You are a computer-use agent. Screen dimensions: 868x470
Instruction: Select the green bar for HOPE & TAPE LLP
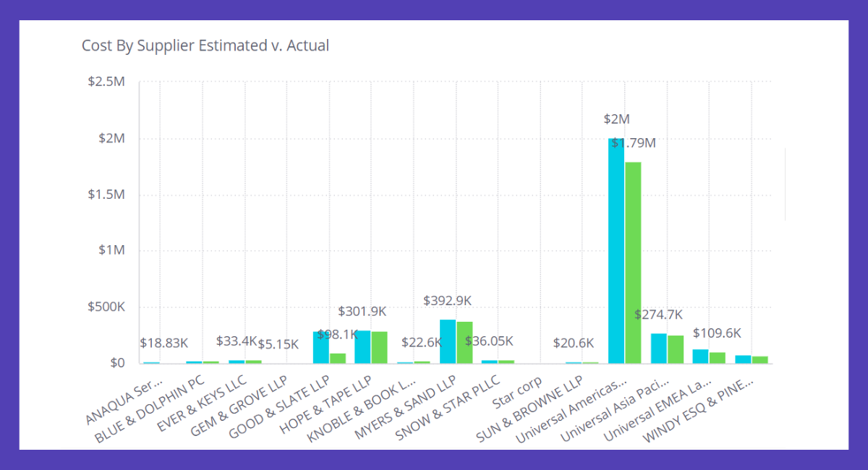379,347
